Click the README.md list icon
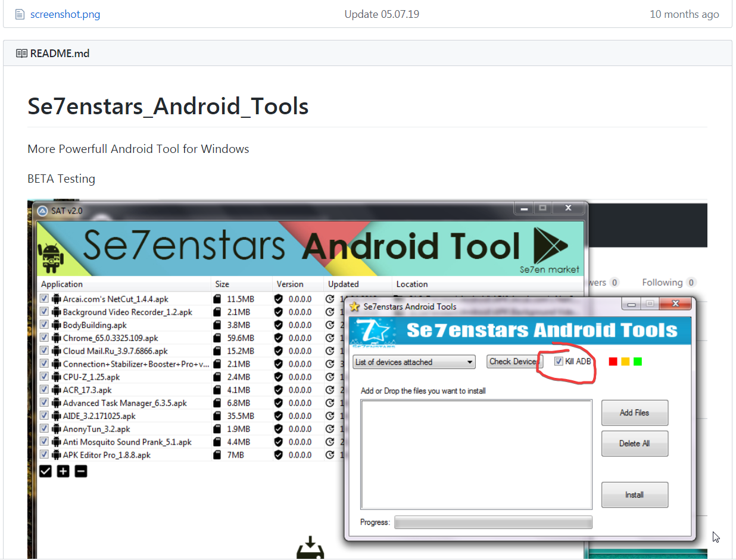This screenshot has height=560, width=736. pyautogui.click(x=21, y=54)
